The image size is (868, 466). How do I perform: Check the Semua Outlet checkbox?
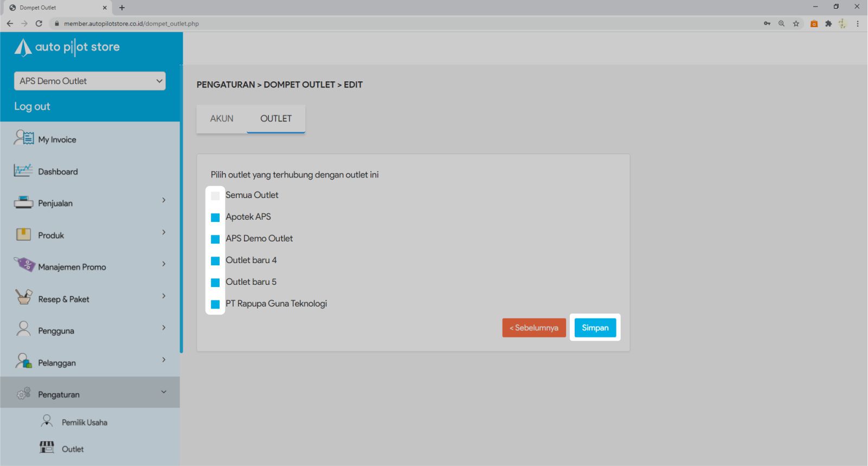[215, 196]
